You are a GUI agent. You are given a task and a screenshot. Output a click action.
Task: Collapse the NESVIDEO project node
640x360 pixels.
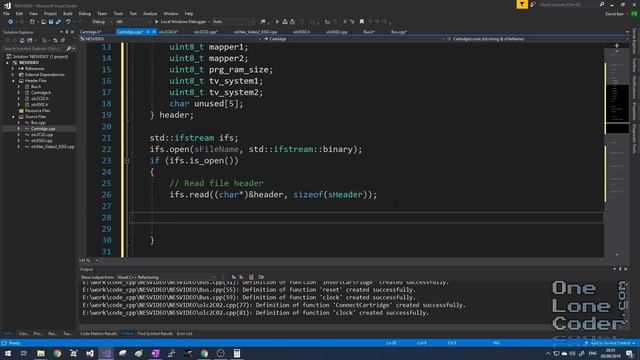[x=7, y=63]
